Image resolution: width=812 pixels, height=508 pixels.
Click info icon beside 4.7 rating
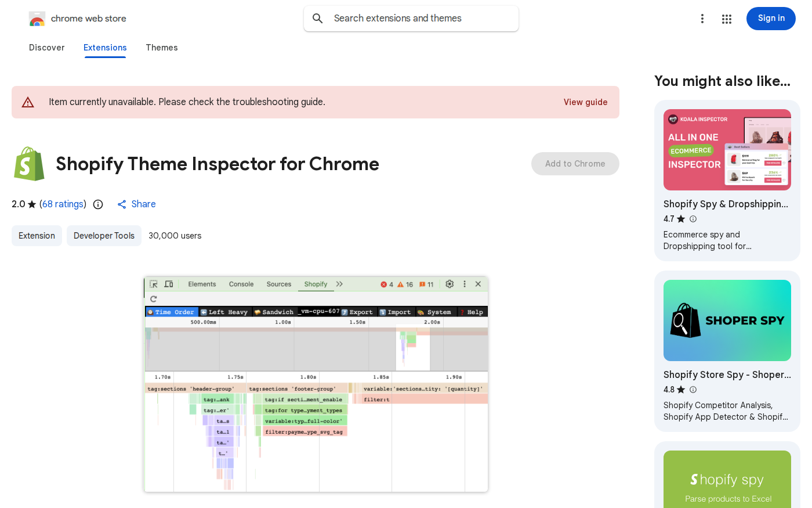(693, 219)
